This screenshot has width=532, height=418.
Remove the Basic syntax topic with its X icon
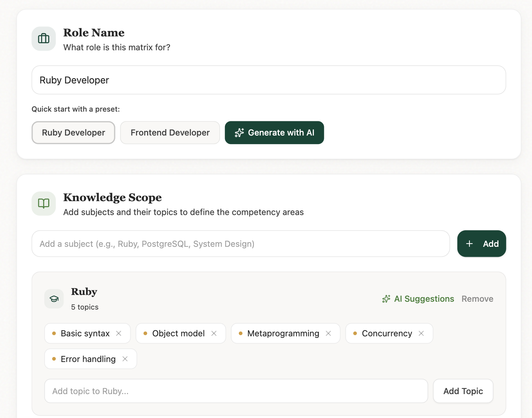click(119, 333)
